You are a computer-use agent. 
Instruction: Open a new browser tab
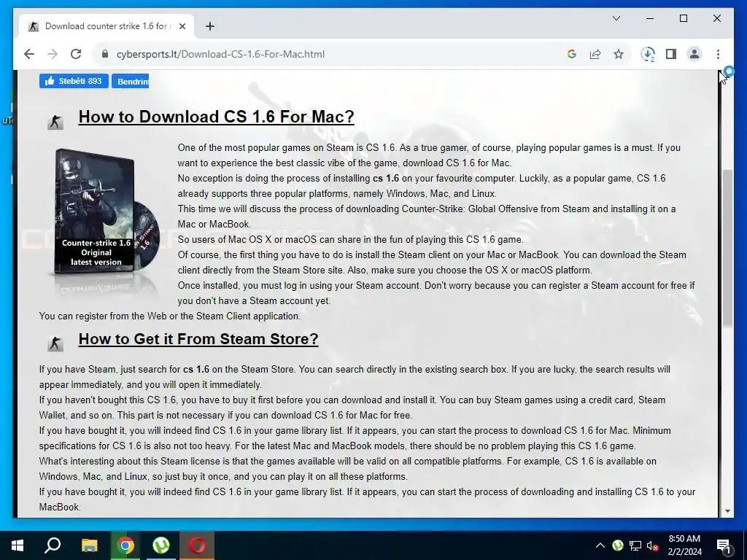click(210, 26)
